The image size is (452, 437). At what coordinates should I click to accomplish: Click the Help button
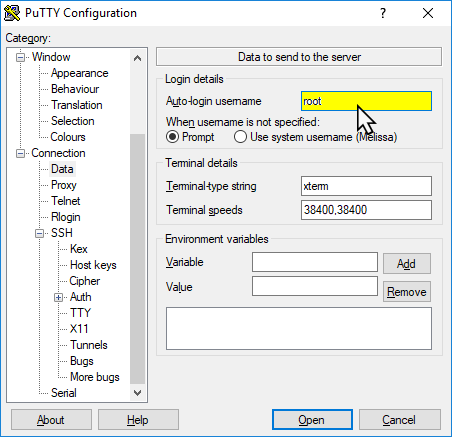tap(138, 420)
